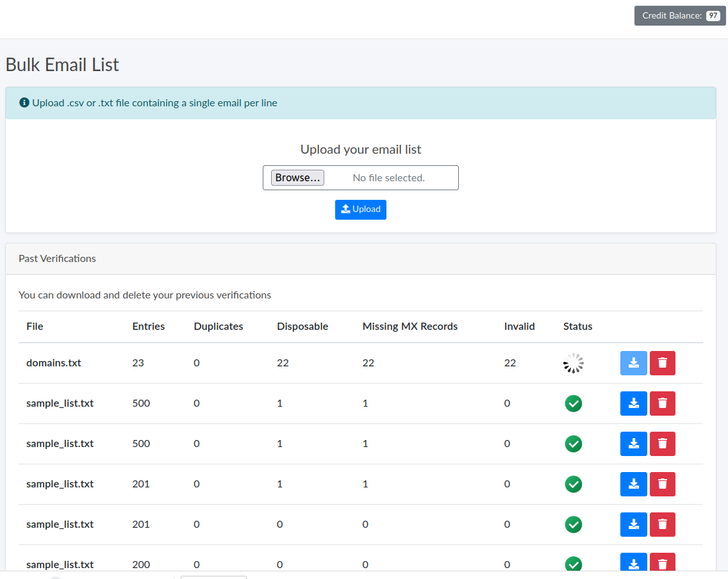The width and height of the screenshot is (728, 579).
Task: Download 201-entry sample_list.txt with 1 disposable
Action: pyautogui.click(x=633, y=484)
